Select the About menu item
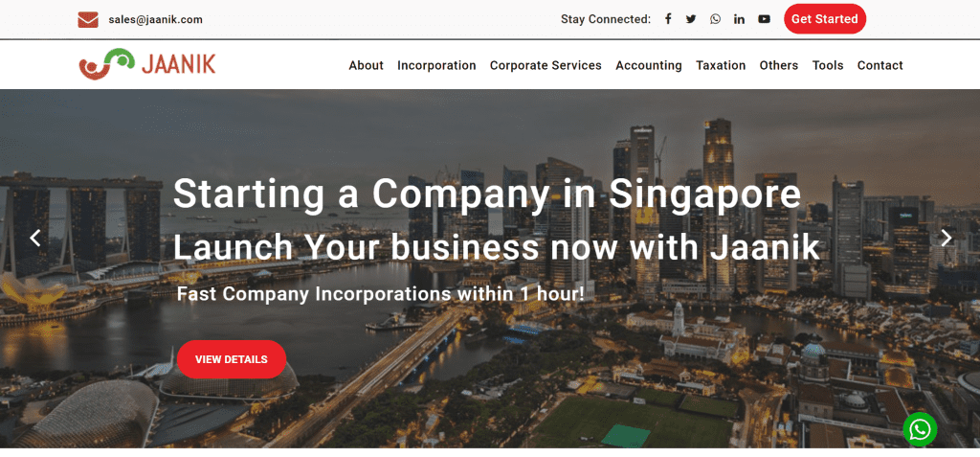980x457 pixels. pyautogui.click(x=367, y=65)
